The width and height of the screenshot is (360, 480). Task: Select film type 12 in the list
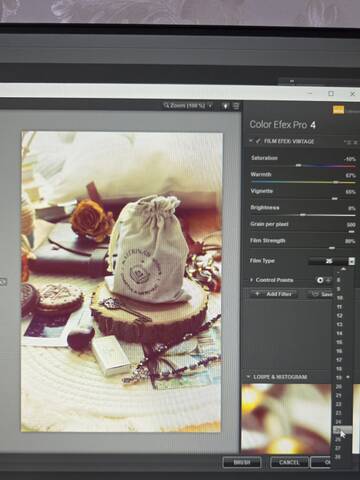pyautogui.click(x=339, y=315)
